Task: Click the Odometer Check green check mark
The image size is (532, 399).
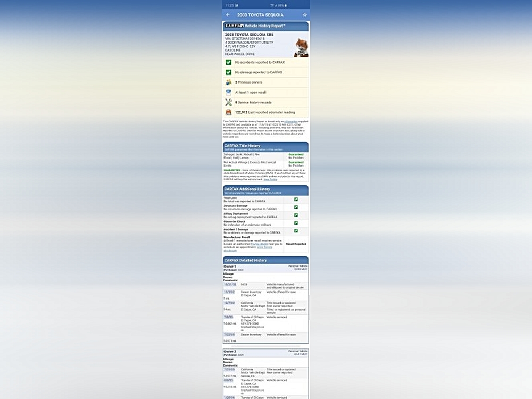Action: point(296,223)
